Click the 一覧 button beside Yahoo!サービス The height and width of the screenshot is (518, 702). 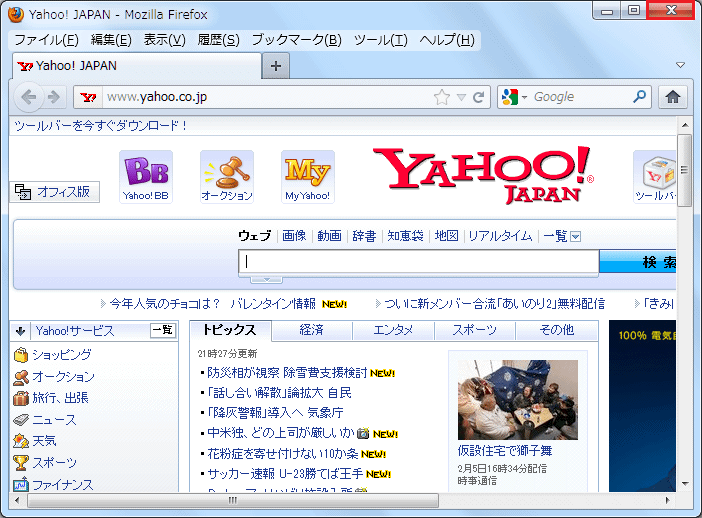click(163, 330)
